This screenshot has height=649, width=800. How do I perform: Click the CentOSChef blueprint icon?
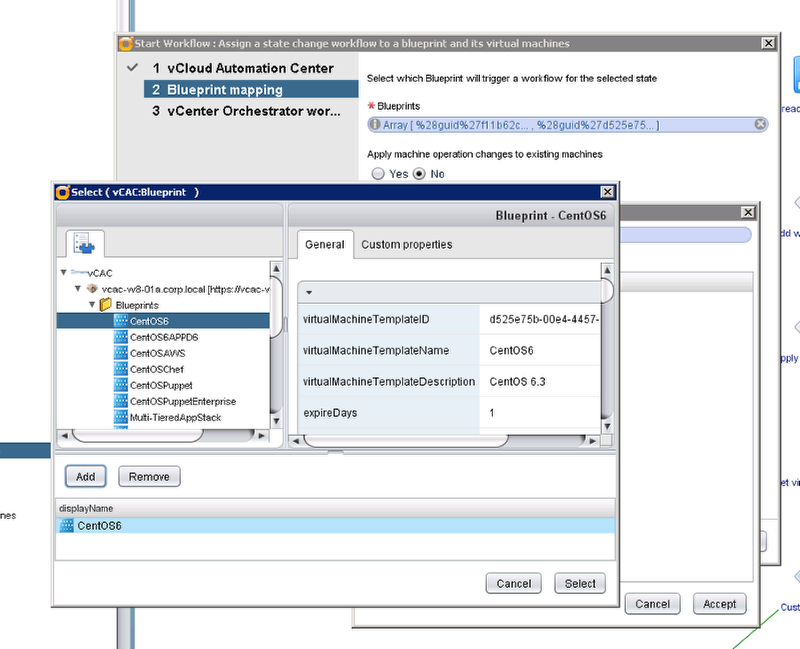click(x=122, y=369)
